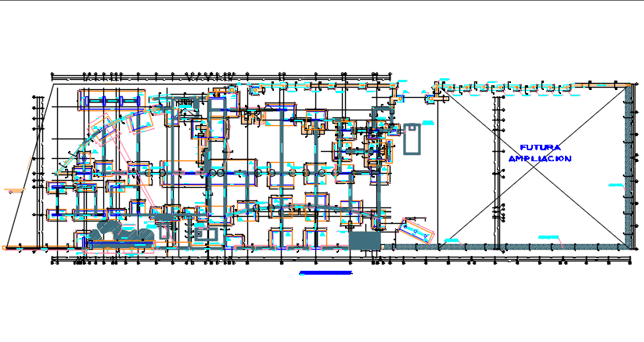Screen dimensions: 644x342
Task: Click the orange leader label in expansion bottom
Action: click(x=552, y=237)
